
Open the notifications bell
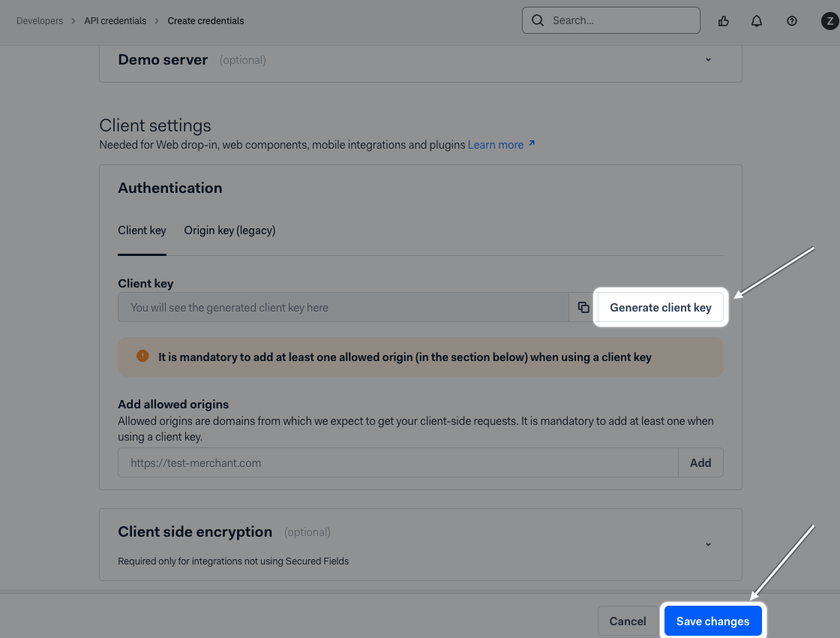[x=757, y=21]
